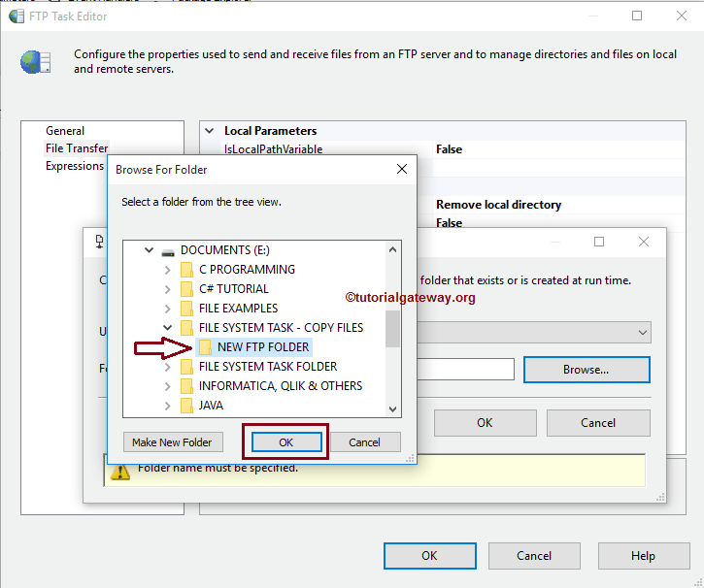Expand the C# TUTORIAL folder

tap(167, 289)
